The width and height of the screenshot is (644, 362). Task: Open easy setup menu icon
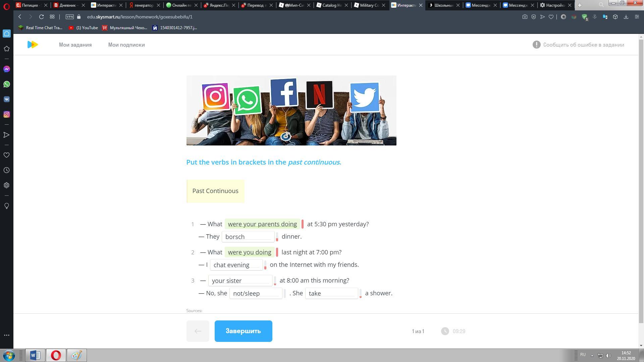pyautogui.click(x=637, y=17)
